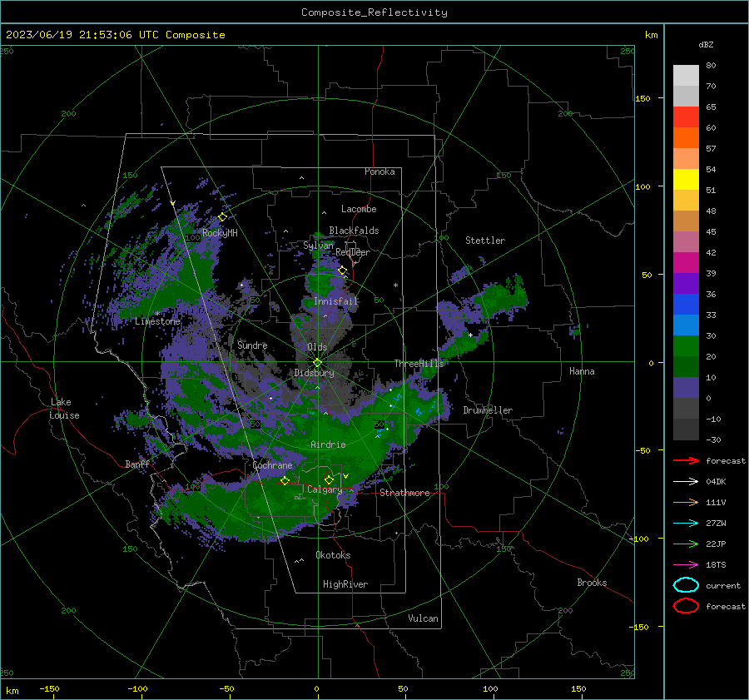749x700 pixels.
Task: Click the dBZ legend heading
Action: click(706, 44)
